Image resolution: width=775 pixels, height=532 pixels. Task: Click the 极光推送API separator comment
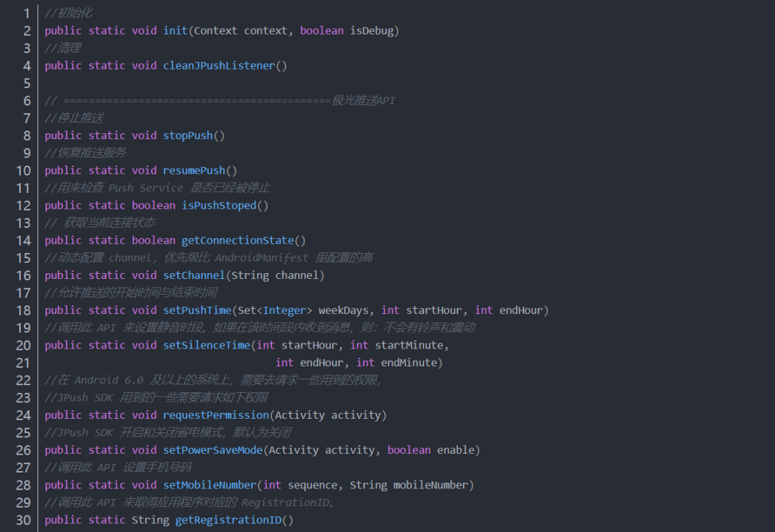coord(363,100)
